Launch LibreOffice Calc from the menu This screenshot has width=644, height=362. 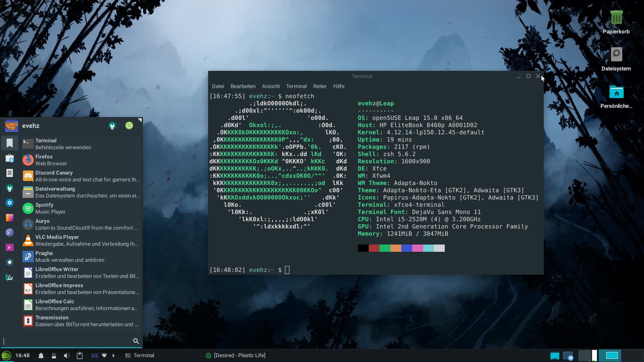pos(82,305)
